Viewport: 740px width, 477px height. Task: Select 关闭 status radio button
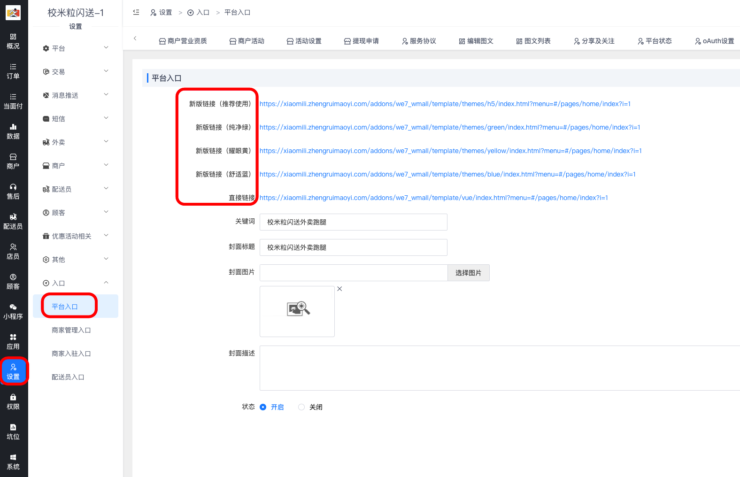302,407
